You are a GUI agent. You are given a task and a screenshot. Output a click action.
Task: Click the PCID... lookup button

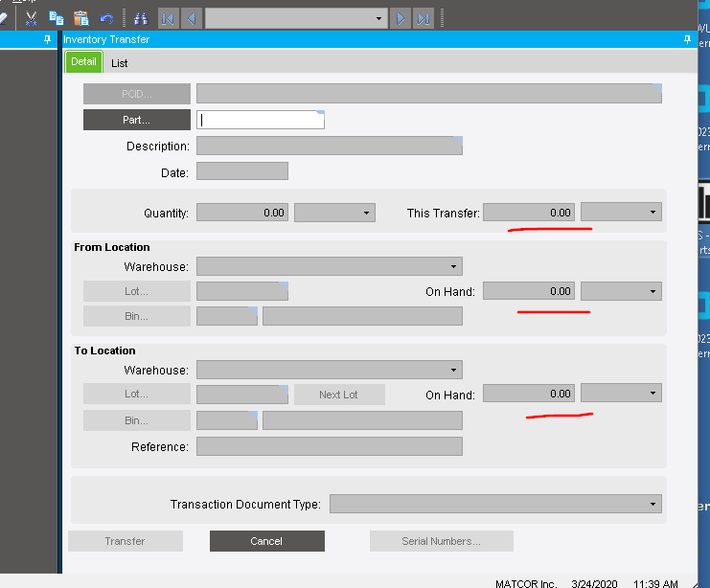coord(137,94)
